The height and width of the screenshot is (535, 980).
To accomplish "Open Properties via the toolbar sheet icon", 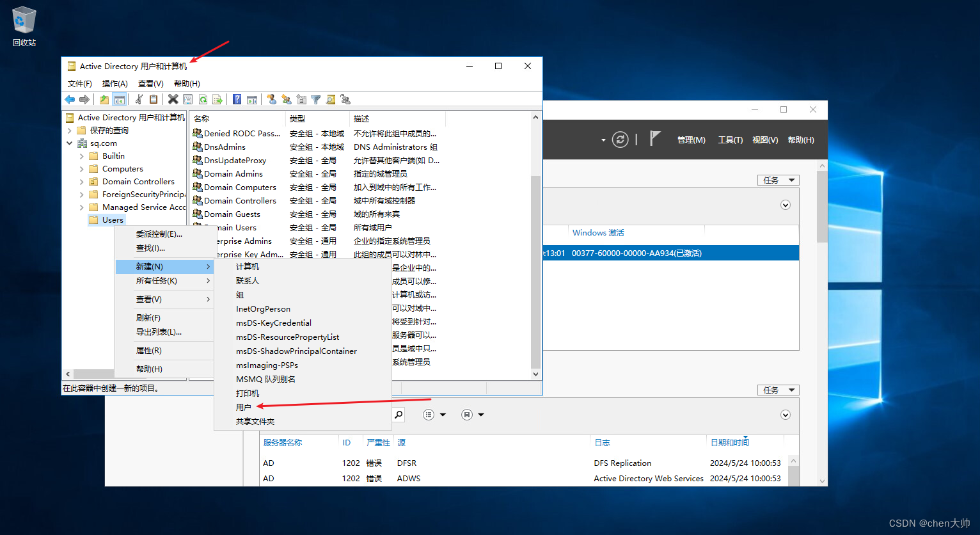I will tap(187, 99).
